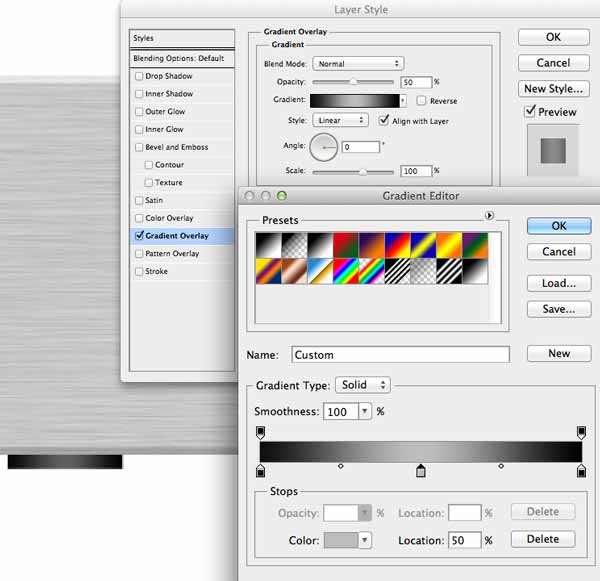Select Blending Options: Default

[182, 59]
